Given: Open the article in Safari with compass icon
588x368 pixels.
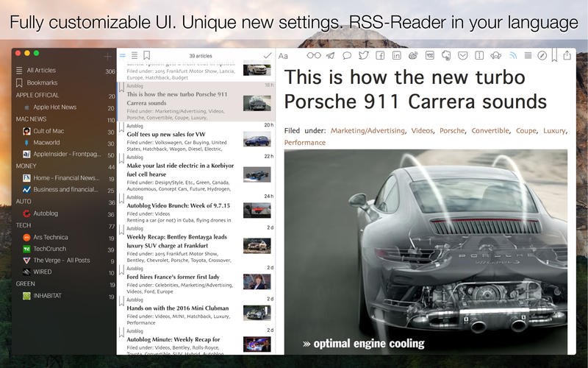Looking at the screenshot, I should coord(542,56).
